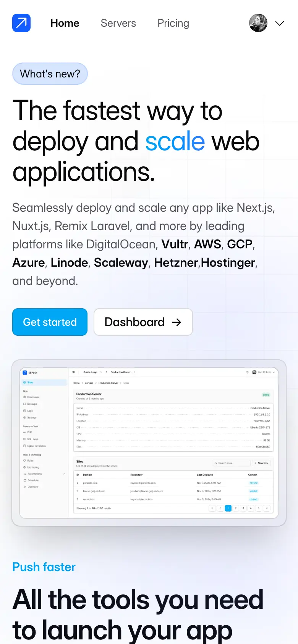Select page 2 in the preview pagination
298x644 pixels.
click(x=236, y=508)
